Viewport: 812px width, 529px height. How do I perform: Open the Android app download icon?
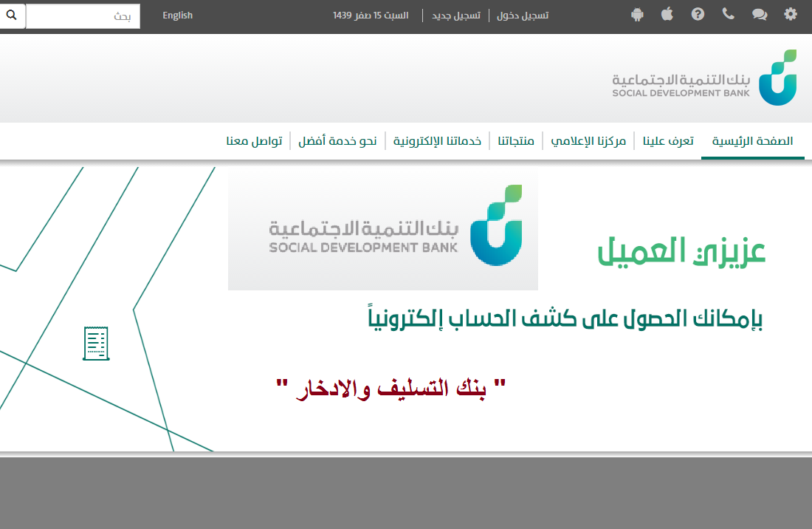click(637, 15)
